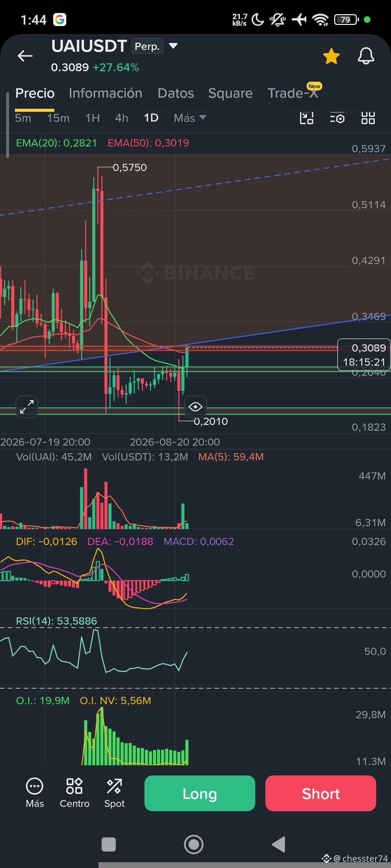Viewport: 391px width, 868px height.
Task: Select the 1H timeframe
Action: (93, 118)
